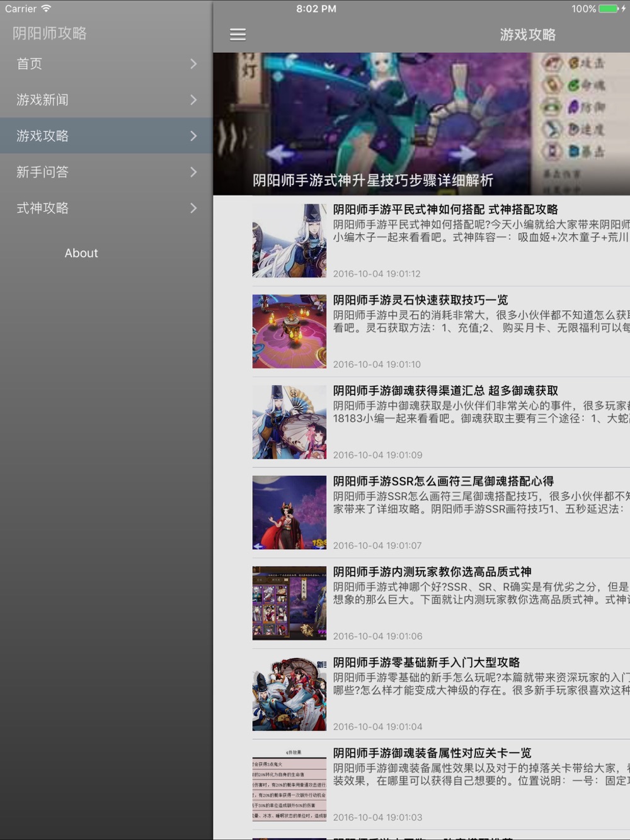The height and width of the screenshot is (840, 630).
Task: Tap the top banner image
Action: click(421, 123)
